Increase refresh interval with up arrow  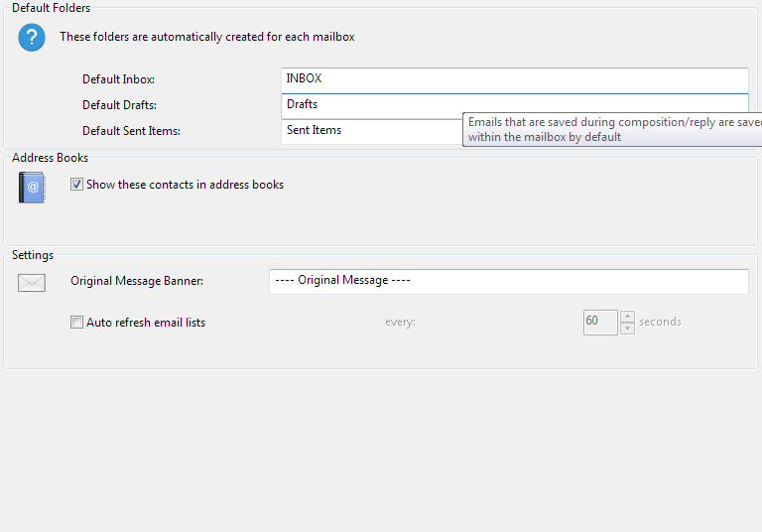coord(627,317)
